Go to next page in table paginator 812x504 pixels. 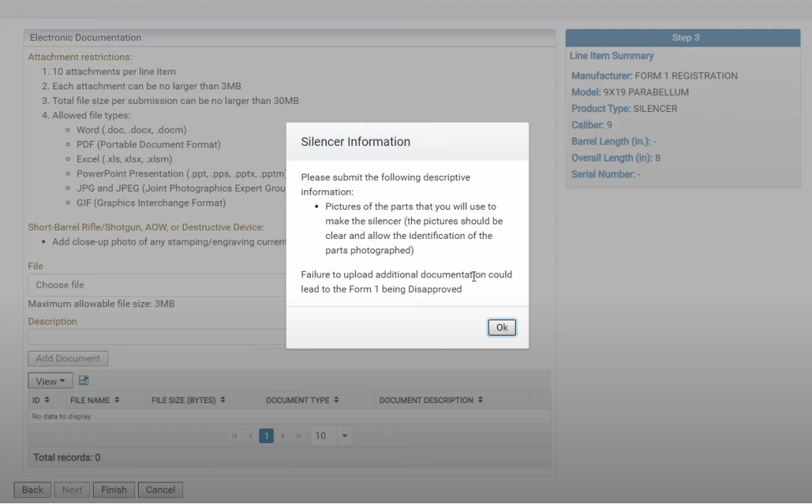pyautogui.click(x=283, y=436)
